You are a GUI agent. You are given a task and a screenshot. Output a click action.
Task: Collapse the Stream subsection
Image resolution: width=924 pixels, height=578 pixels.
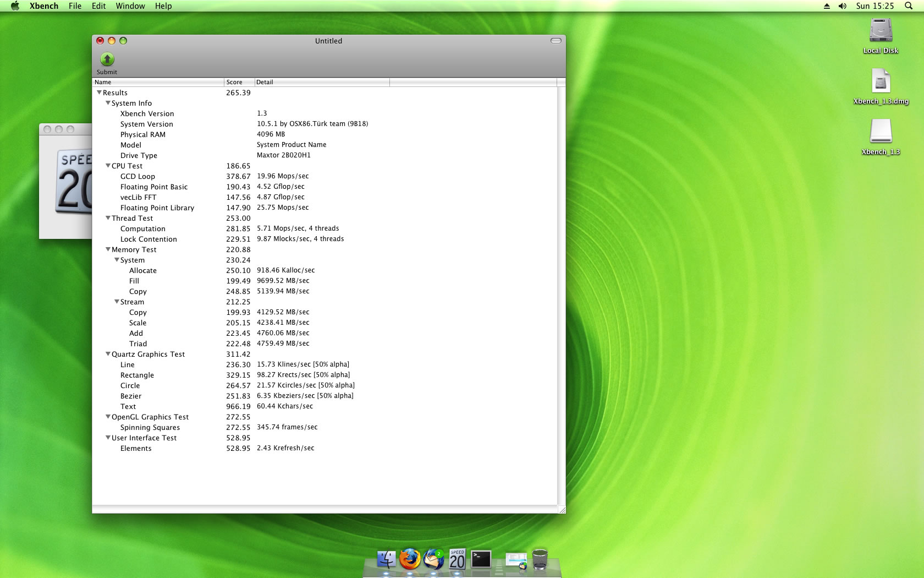point(117,302)
